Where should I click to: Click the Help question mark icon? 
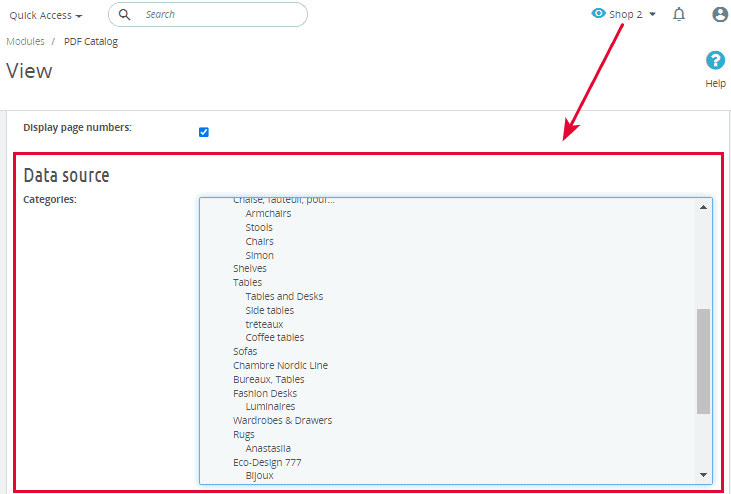tap(715, 61)
